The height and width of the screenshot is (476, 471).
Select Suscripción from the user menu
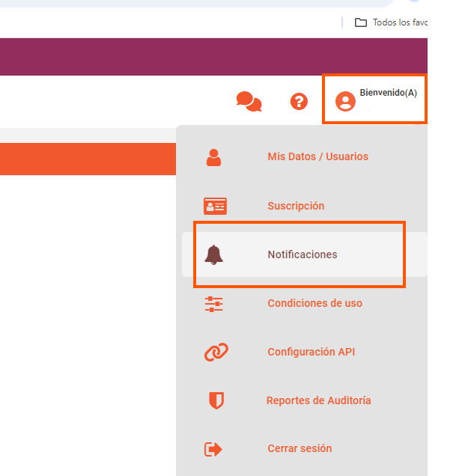click(296, 206)
